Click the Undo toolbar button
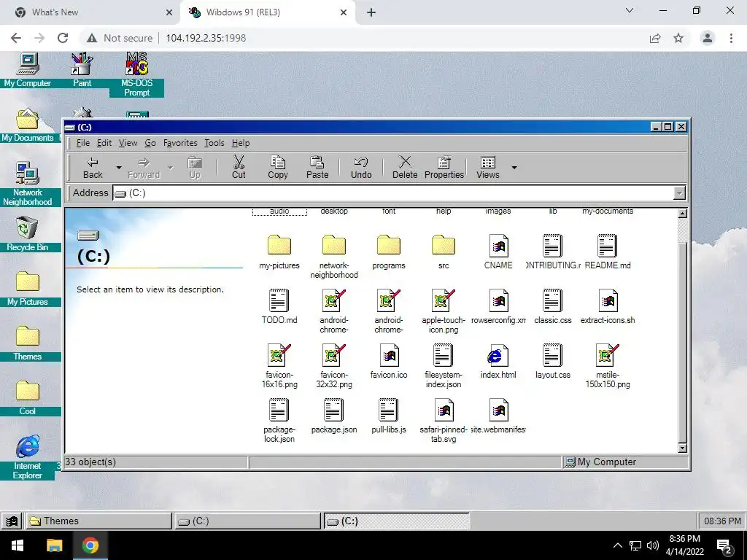The width and height of the screenshot is (747, 560). [361, 168]
